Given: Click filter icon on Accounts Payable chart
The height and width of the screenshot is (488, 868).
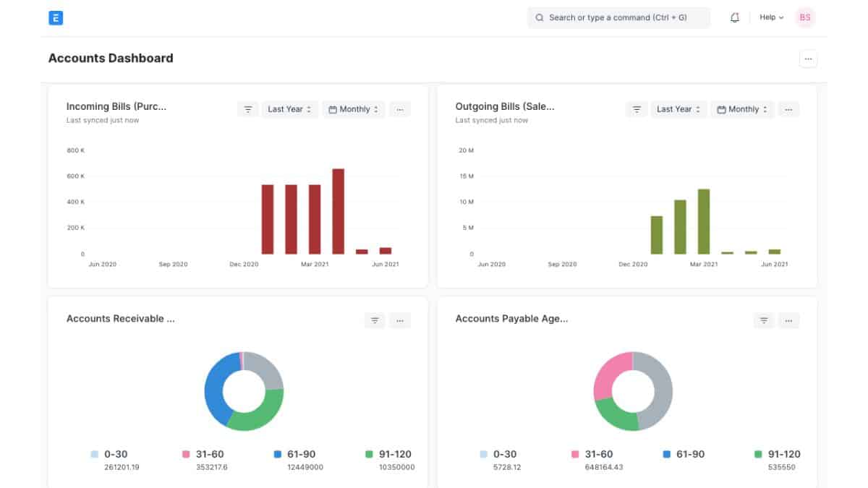Looking at the screenshot, I should (x=763, y=320).
